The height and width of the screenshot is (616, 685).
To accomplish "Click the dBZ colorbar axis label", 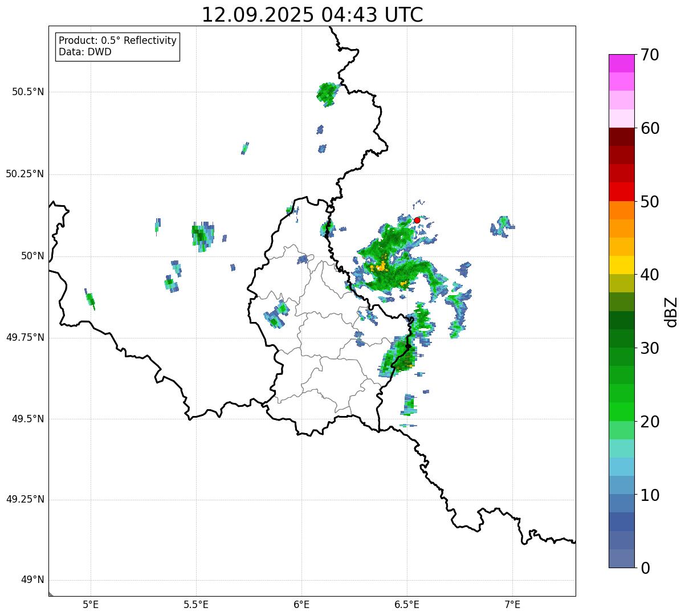I will click(671, 312).
